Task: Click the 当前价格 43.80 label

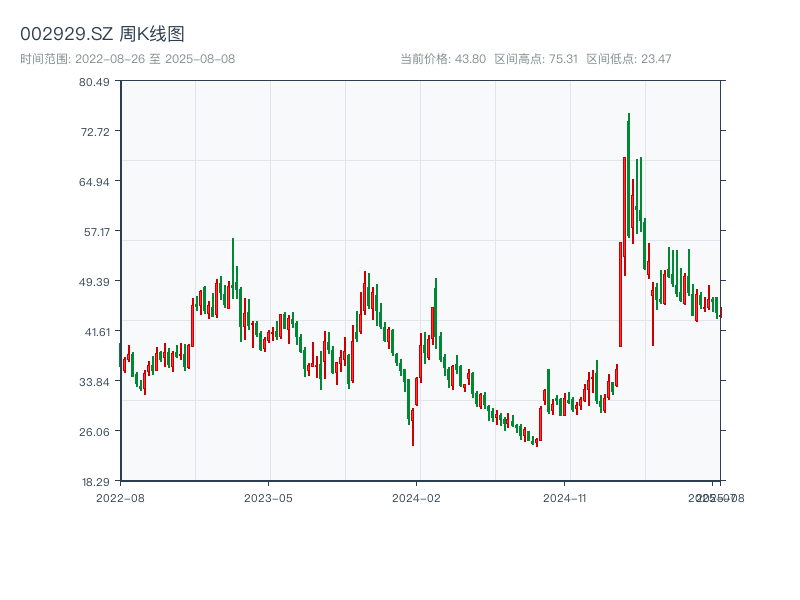Action: pos(443,59)
